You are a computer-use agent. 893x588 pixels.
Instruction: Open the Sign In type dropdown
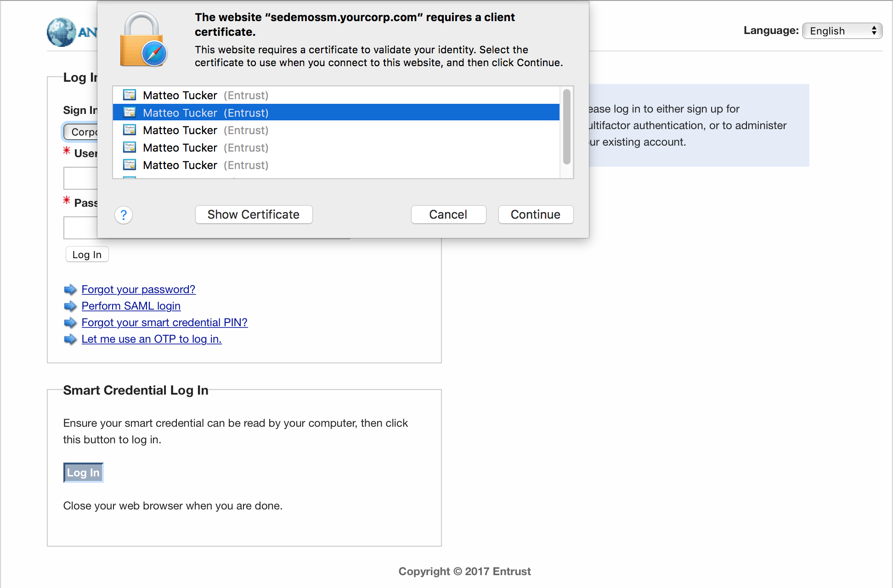[x=81, y=132]
